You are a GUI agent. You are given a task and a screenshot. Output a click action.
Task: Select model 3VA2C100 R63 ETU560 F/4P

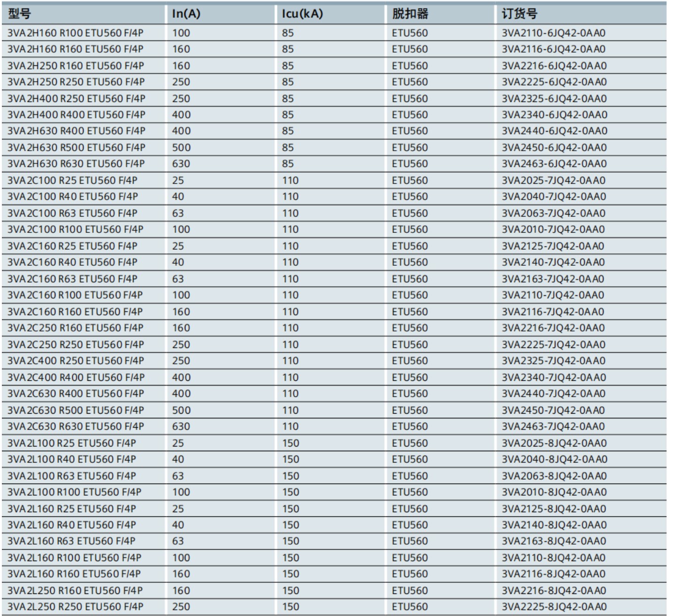point(72,213)
